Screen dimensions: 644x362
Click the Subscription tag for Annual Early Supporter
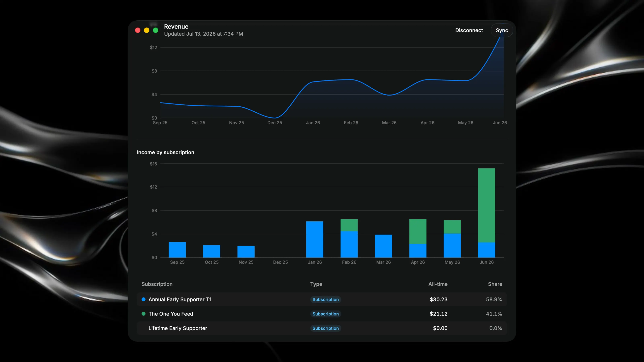[x=325, y=299]
